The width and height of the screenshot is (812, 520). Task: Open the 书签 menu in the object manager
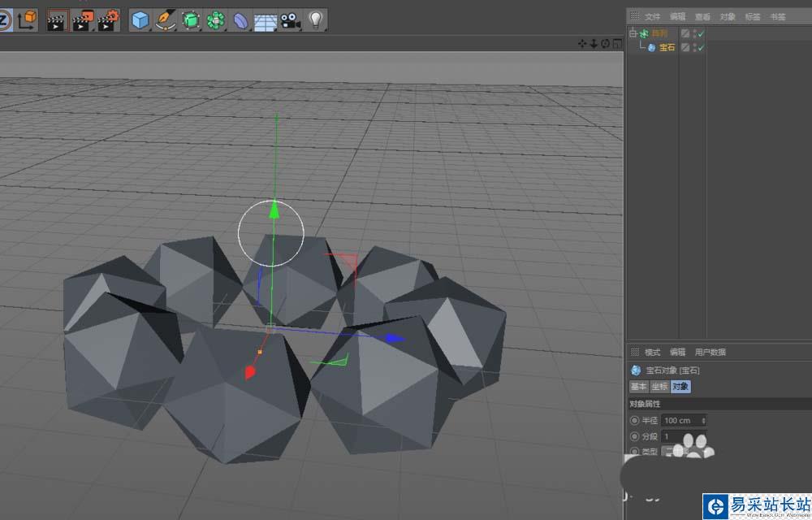[x=777, y=16]
